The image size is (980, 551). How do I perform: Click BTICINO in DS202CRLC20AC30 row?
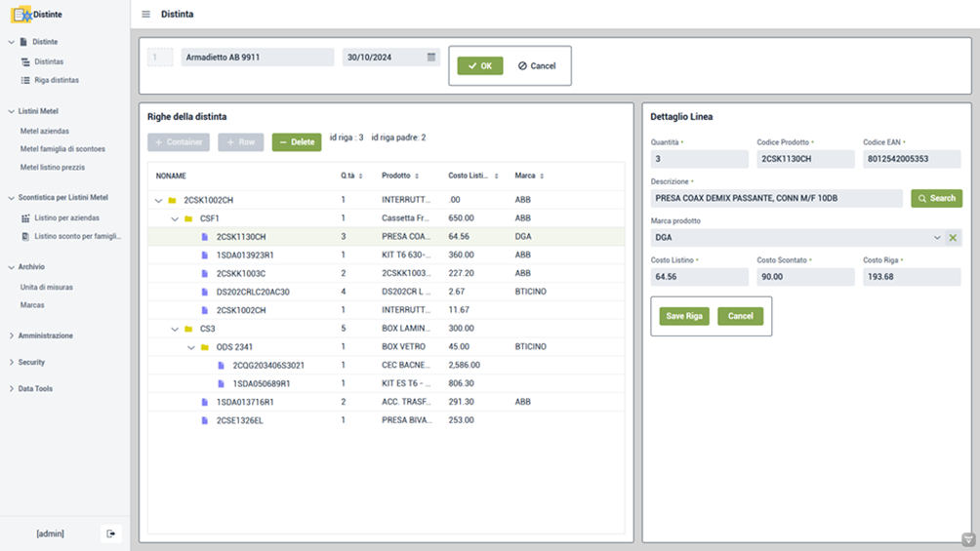531,292
